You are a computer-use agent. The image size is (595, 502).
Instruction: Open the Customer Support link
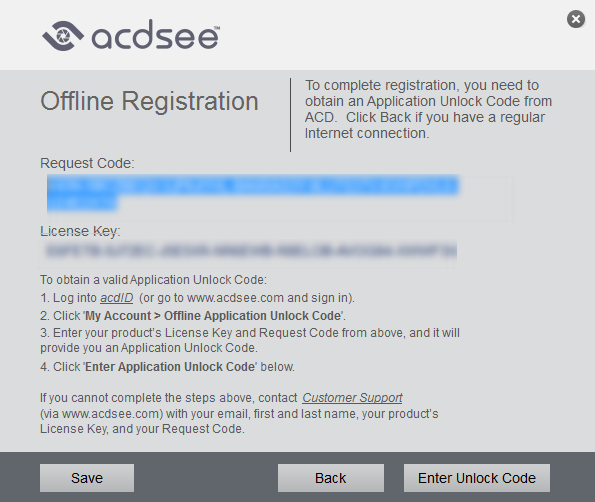352,398
